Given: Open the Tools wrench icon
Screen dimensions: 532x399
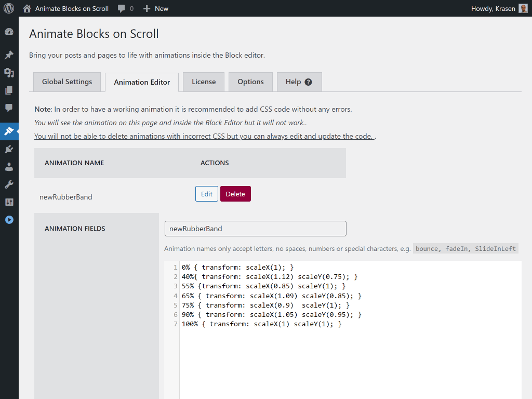Looking at the screenshot, I should click(9, 184).
